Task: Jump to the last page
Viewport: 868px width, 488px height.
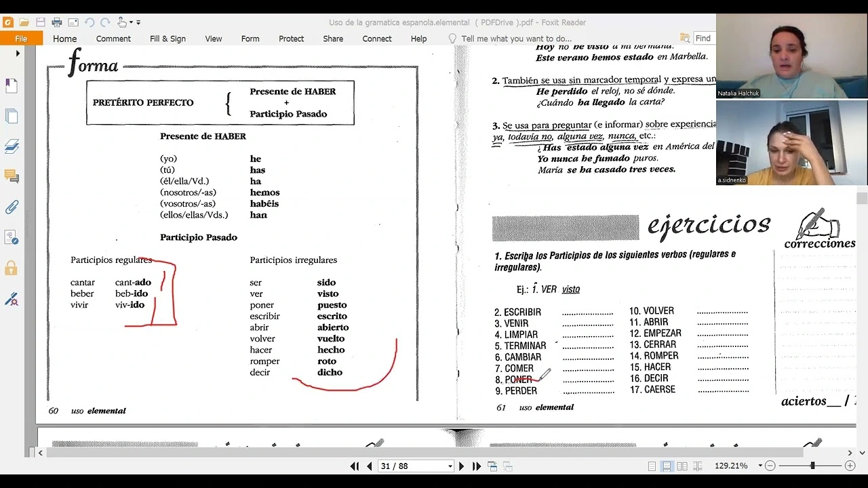Action: click(476, 466)
